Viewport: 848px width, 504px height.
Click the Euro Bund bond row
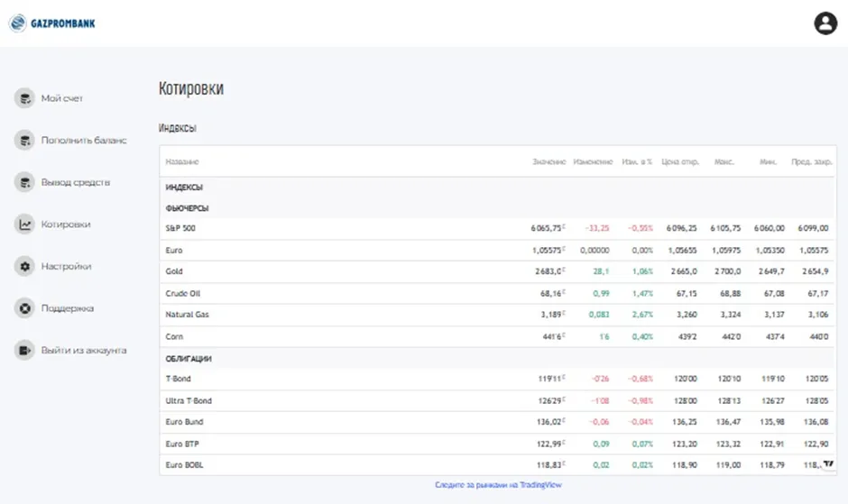pyautogui.click(x=498, y=422)
